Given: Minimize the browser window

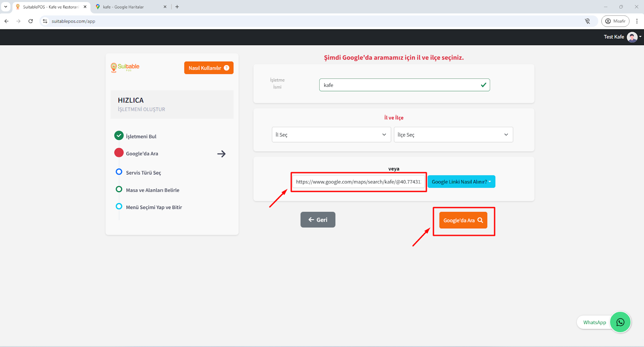Looking at the screenshot, I should (605, 7).
